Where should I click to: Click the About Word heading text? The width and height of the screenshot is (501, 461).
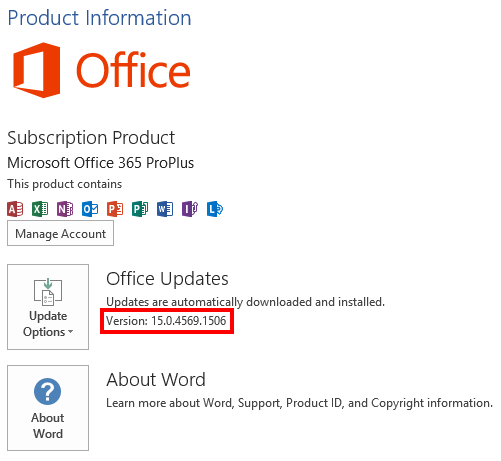(x=156, y=380)
